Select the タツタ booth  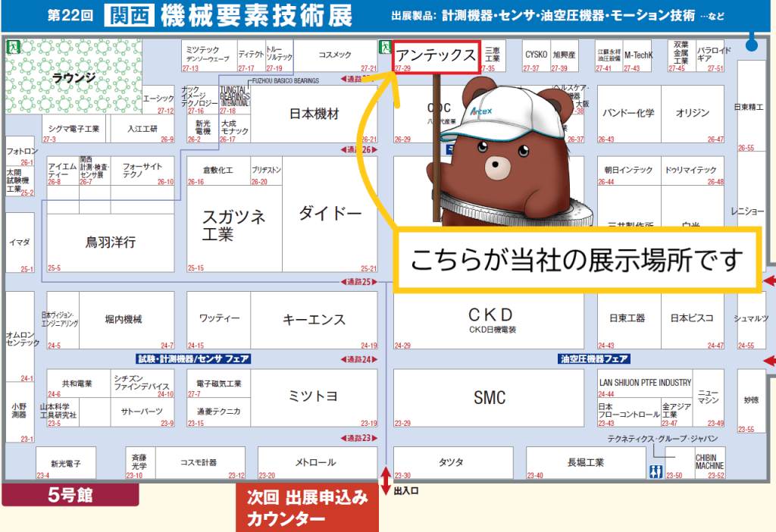pos(453,463)
